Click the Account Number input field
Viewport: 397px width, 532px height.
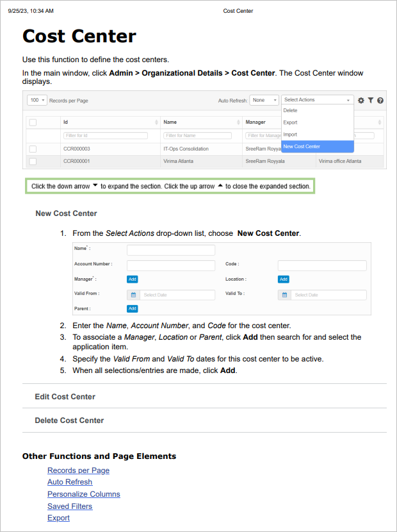click(171, 265)
